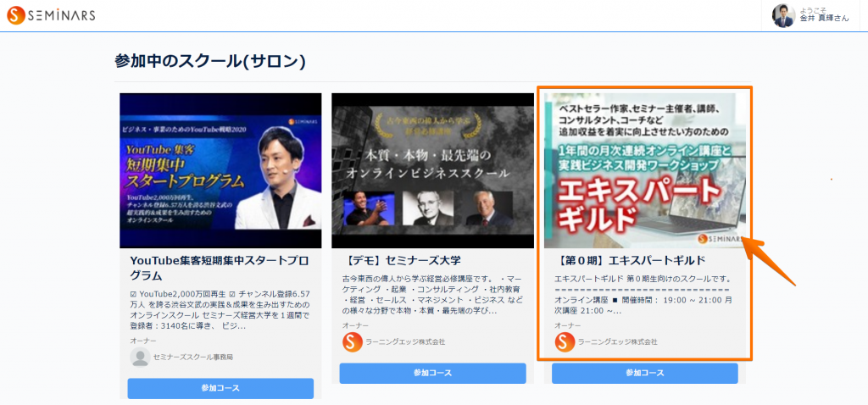Open the title YouTube集客短期集中スタートプログラム
Screen dimensions: 868x405
point(220,268)
